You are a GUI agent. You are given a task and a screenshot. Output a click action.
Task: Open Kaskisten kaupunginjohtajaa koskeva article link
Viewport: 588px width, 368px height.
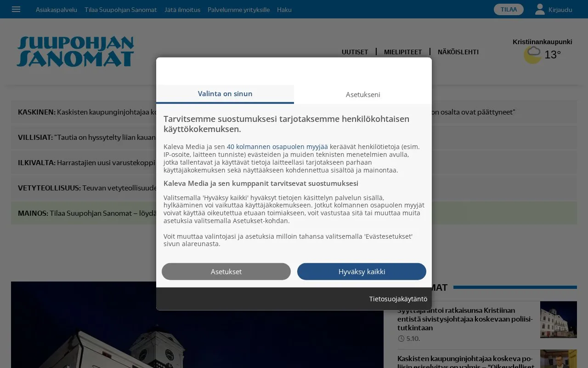[465, 362]
